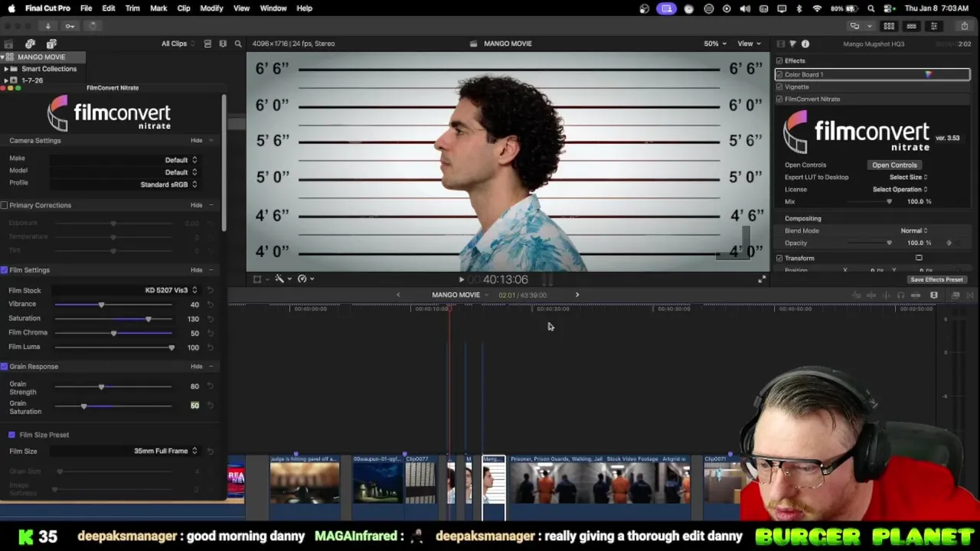Open the All Clips filter dropdown

click(178, 44)
